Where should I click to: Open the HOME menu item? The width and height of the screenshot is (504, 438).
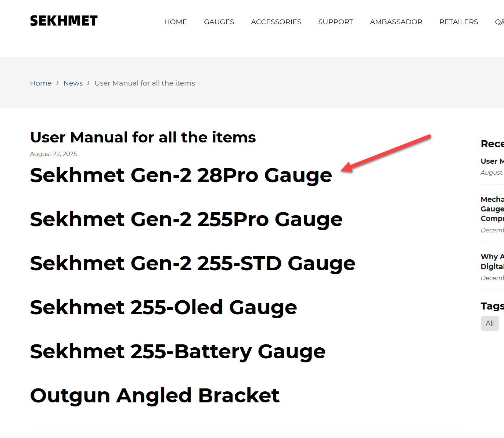click(176, 22)
